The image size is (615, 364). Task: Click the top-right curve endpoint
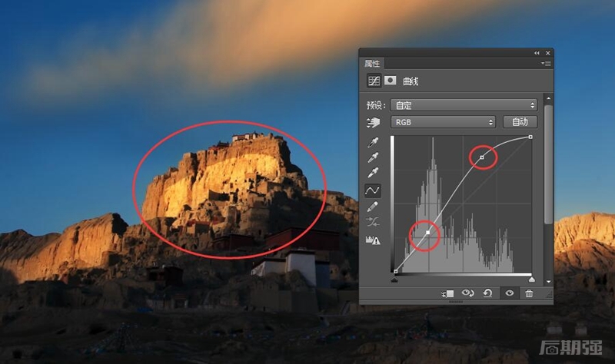[x=530, y=137]
